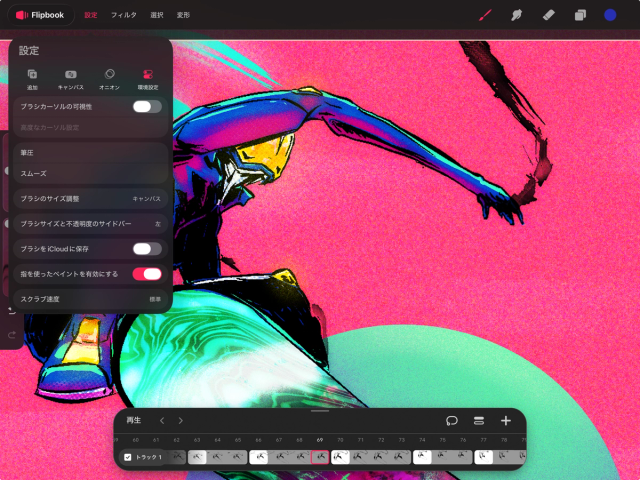Select the 追加 tab icon
640x480 pixels.
pyautogui.click(x=32, y=79)
